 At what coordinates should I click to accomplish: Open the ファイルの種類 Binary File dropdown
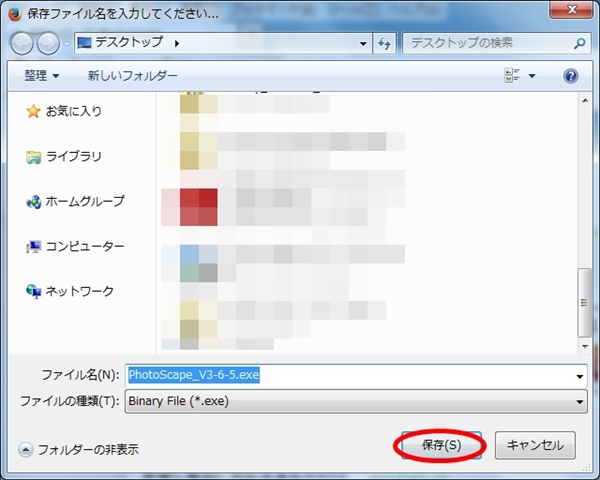[x=356, y=401]
